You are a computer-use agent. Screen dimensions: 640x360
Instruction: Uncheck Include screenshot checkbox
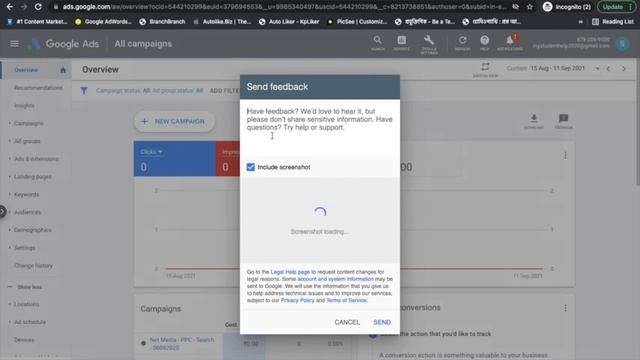click(251, 167)
